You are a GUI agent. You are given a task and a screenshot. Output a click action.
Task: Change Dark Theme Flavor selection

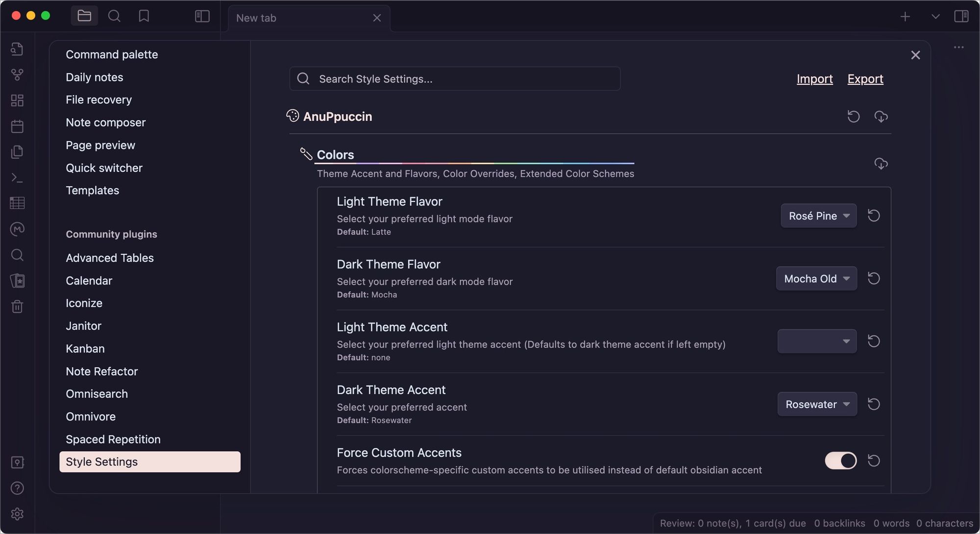click(815, 278)
